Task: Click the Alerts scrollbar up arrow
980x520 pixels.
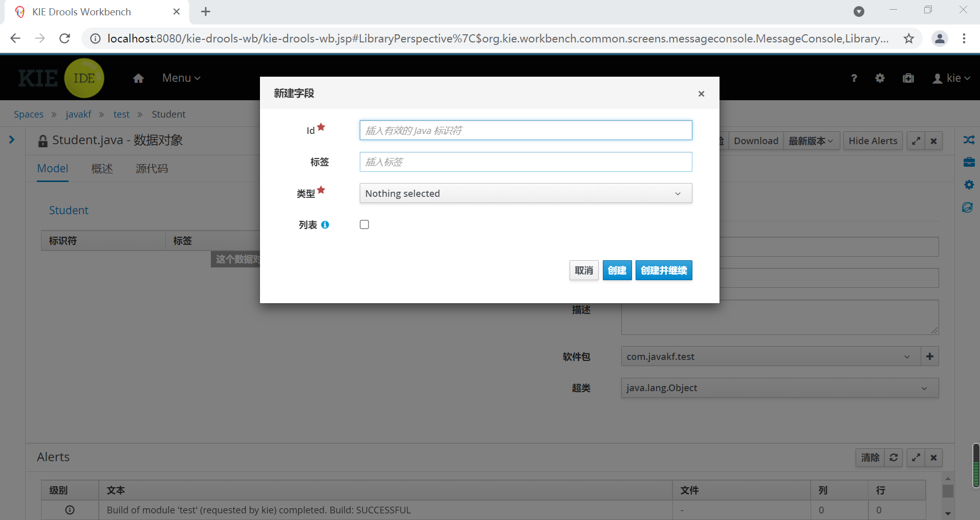Action: tap(948, 479)
